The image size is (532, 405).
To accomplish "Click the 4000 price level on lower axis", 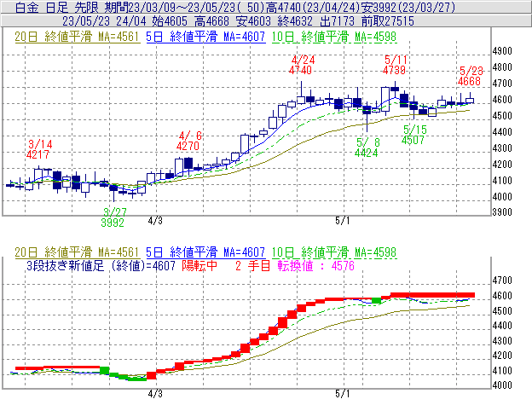I will pos(502,385).
